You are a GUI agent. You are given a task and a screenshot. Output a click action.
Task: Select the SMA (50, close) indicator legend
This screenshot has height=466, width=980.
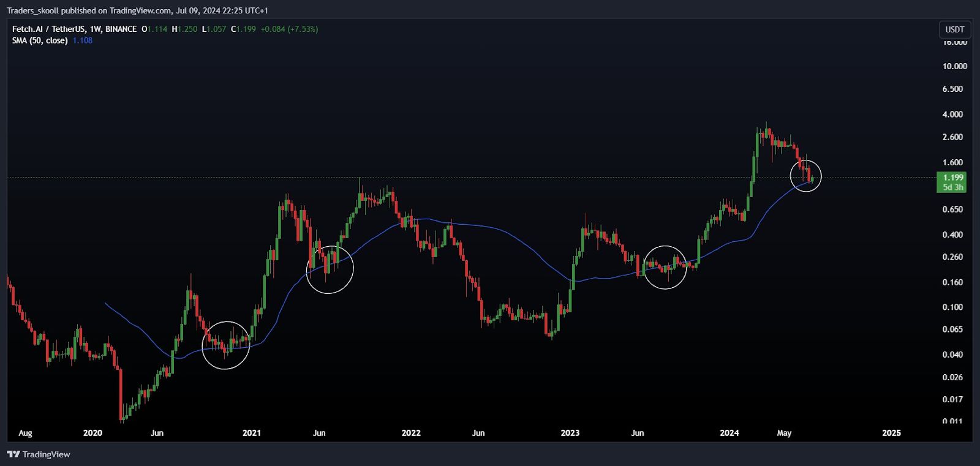(40, 40)
